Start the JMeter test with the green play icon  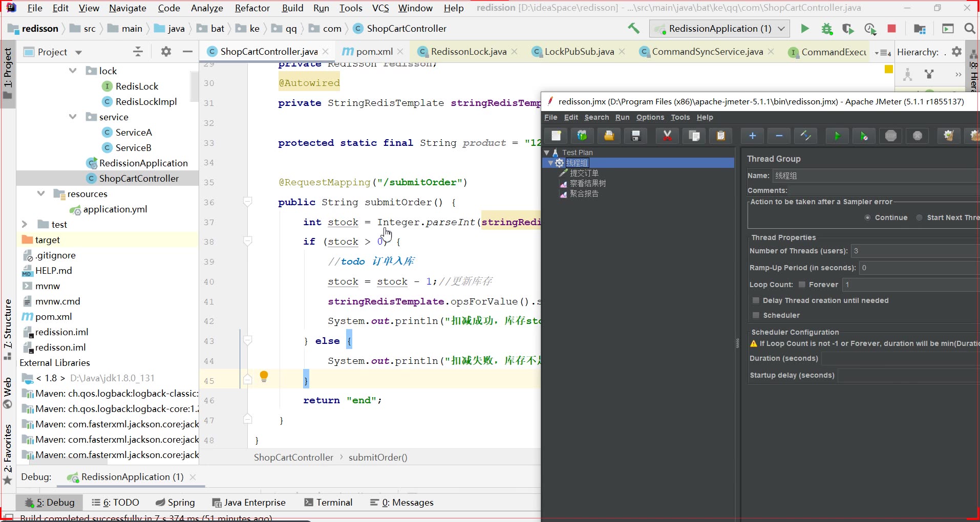click(837, 136)
